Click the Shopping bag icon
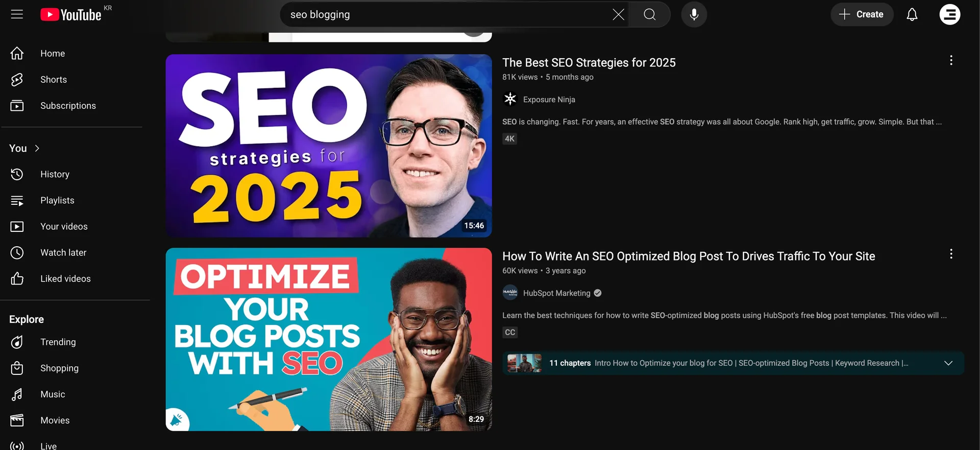Viewport: 980px width, 450px height. point(17,368)
